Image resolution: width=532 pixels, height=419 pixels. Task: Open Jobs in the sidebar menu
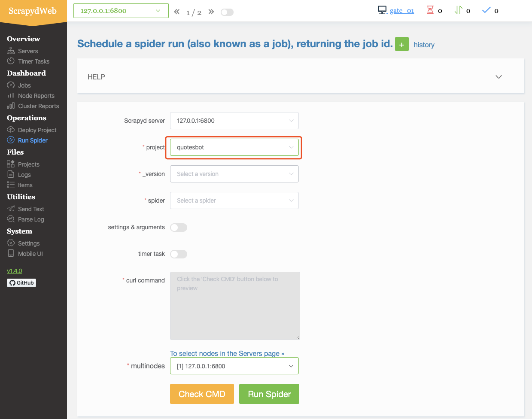click(24, 85)
